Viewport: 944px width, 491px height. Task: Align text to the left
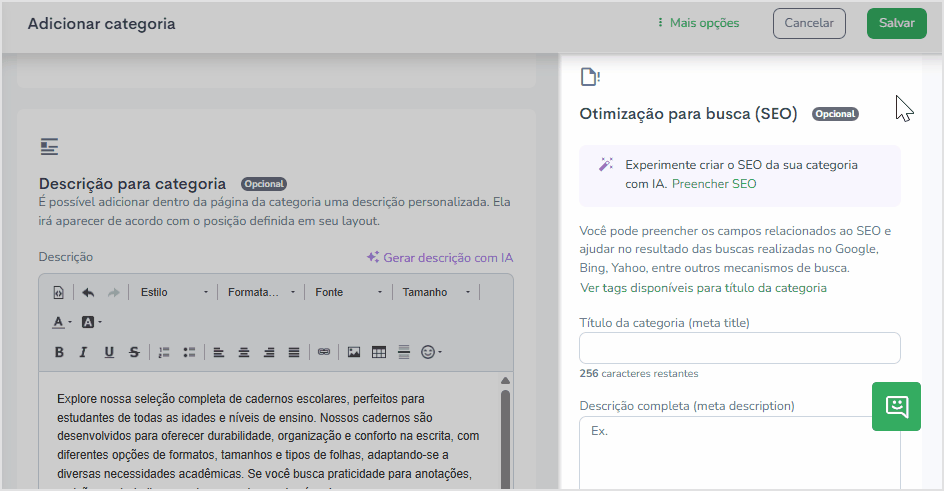[x=219, y=352]
